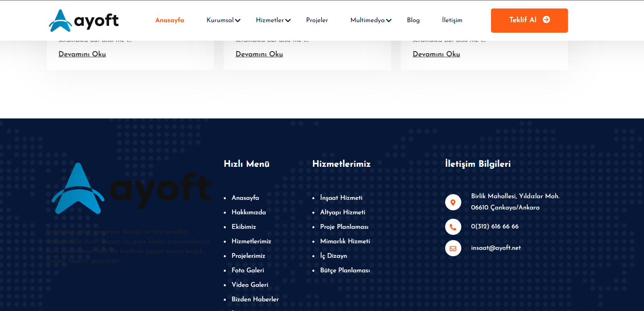Screen dimensions: 644x311
Task: Expand the Multimedya dropdown menu
Action: [x=371, y=20]
